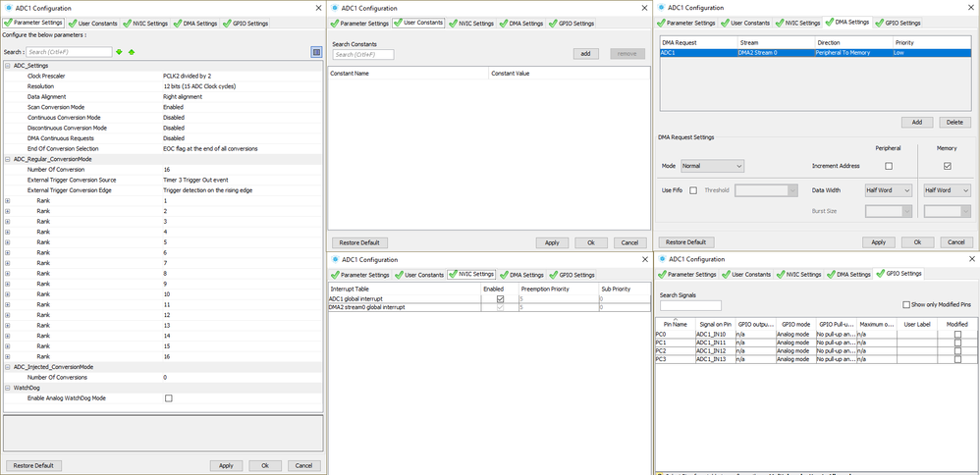
Task: Collapse the WatchDog section
Action: pos(8,388)
